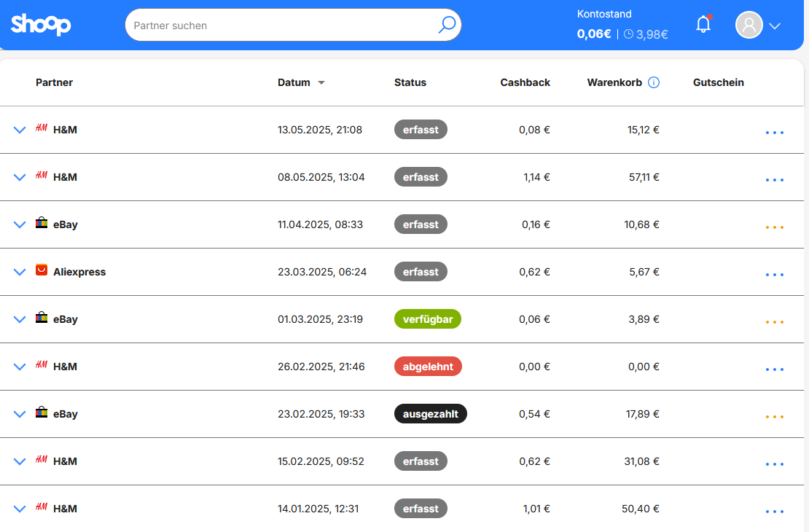The width and height of the screenshot is (809, 532).
Task: Click the Status column header
Action: [x=410, y=82]
